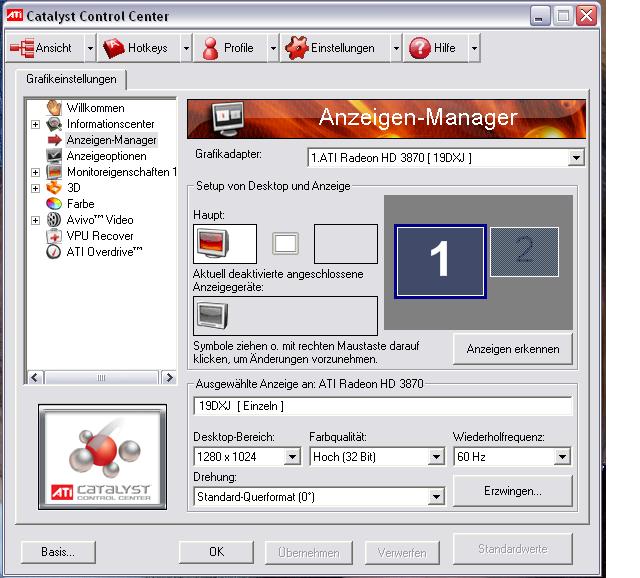
Task: Click the Farbe color wheel icon
Action: tap(54, 204)
